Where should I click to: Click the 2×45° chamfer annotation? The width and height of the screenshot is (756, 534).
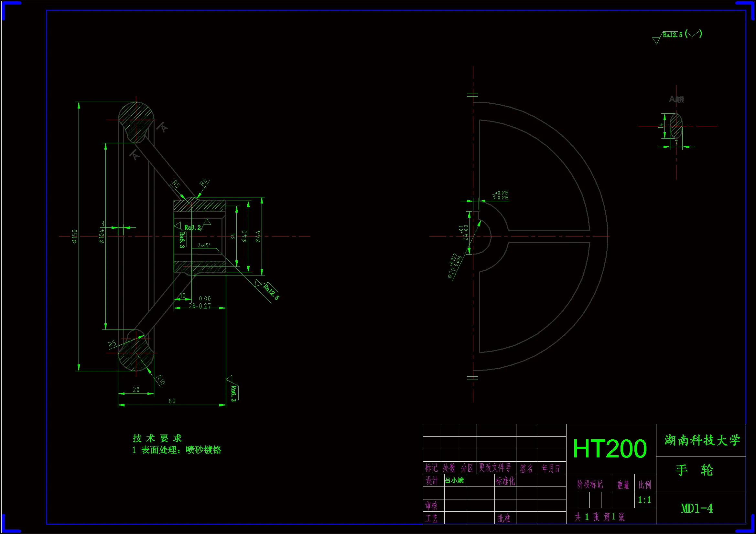pos(204,246)
